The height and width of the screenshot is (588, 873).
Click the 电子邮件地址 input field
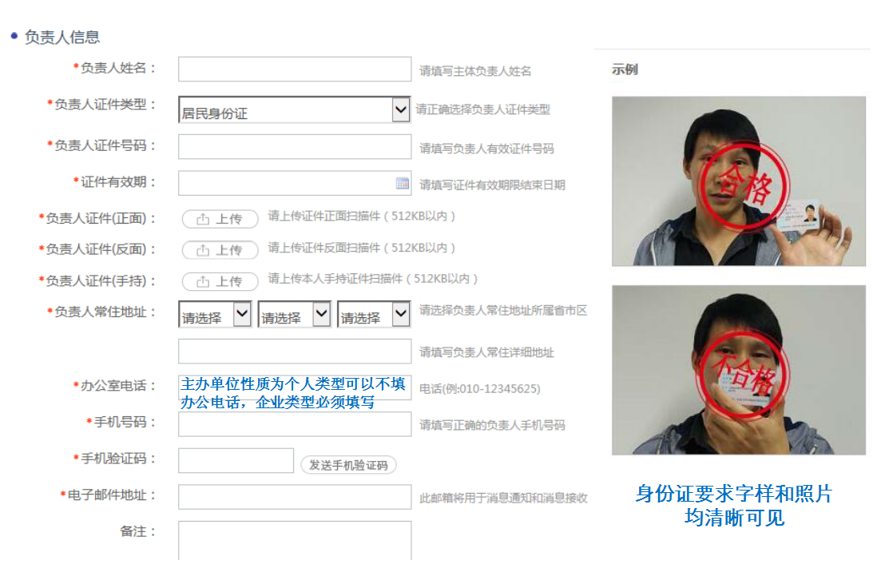[x=294, y=497]
